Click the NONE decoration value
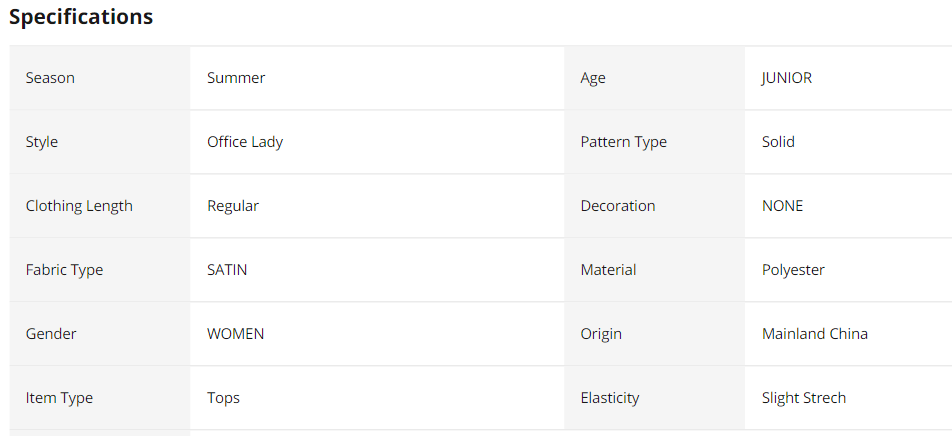The height and width of the screenshot is (436, 952). click(x=782, y=206)
